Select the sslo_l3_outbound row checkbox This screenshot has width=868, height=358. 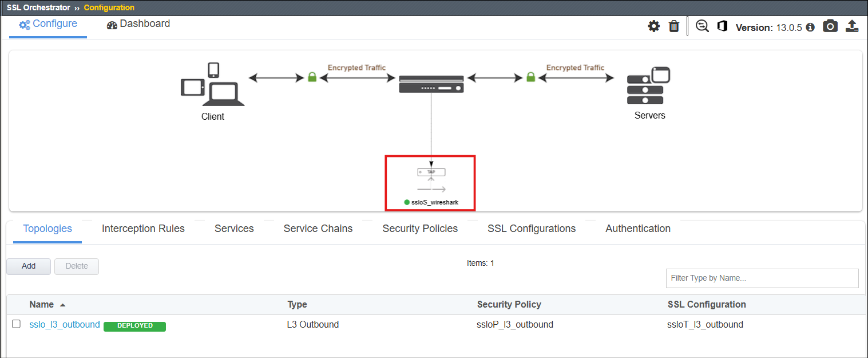tap(17, 324)
